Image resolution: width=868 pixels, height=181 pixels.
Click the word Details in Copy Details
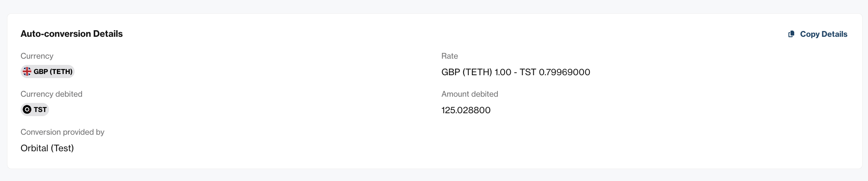pyautogui.click(x=835, y=34)
